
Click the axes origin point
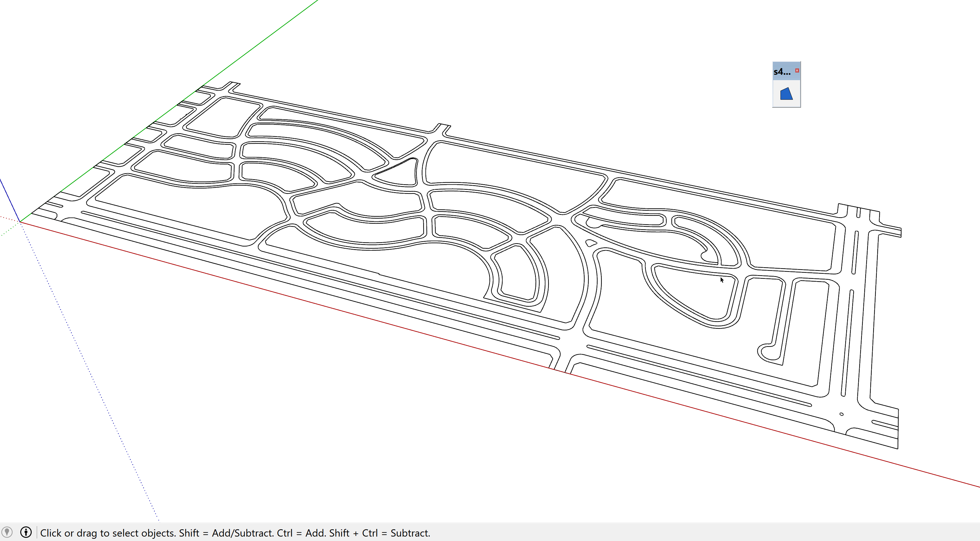[20, 222]
